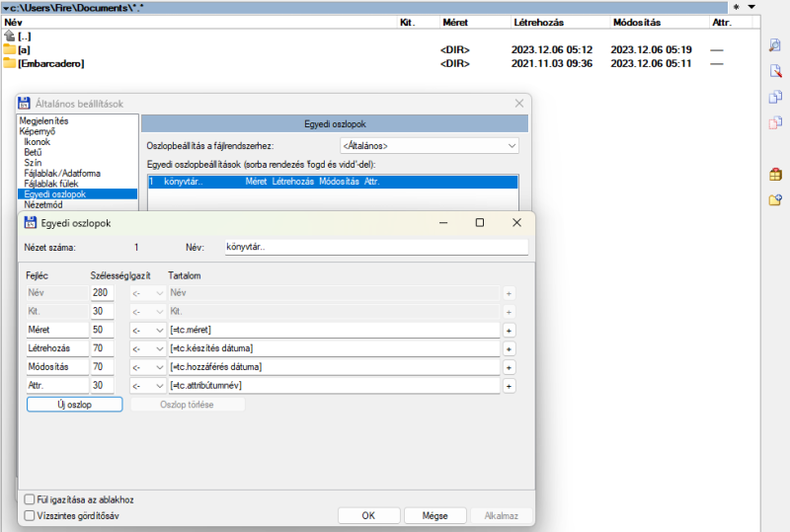The width and height of the screenshot is (790, 532).
Task: Click the Pack files (gift box) sidebar icon
Action: pyautogui.click(x=775, y=175)
